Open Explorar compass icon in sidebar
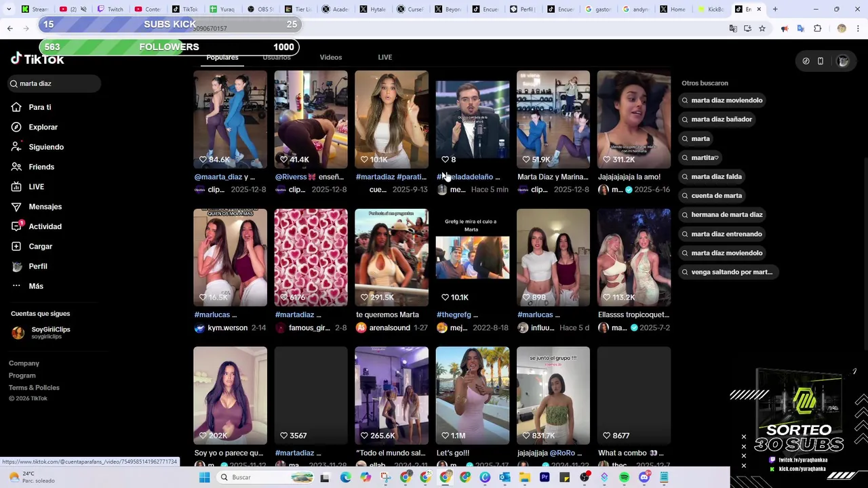 coord(16,127)
